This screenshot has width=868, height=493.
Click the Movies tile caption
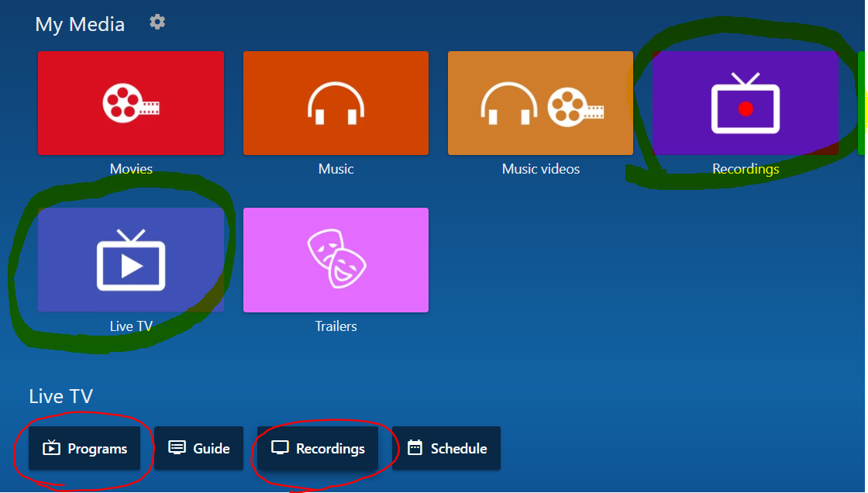click(131, 169)
